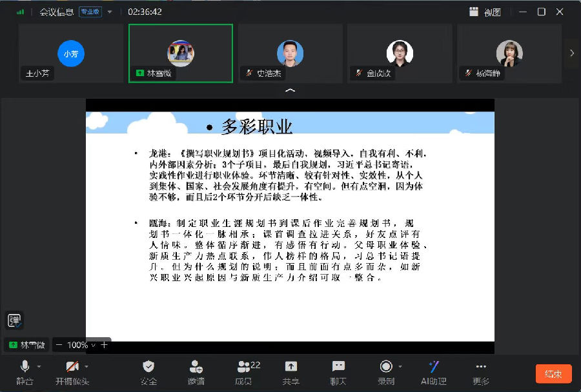Collapse the participant video strip chevron
581x392 pixels.
coord(290,91)
